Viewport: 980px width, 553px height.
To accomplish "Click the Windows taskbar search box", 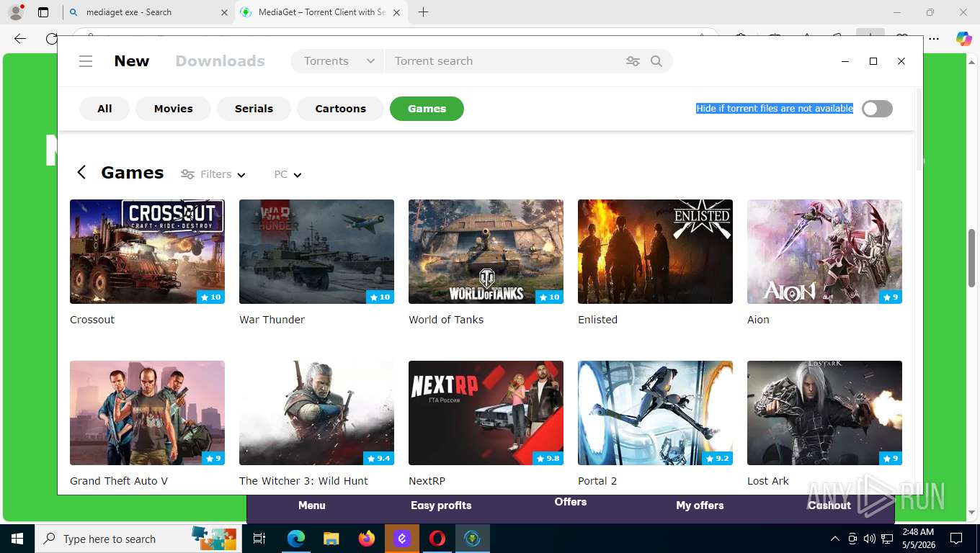I will pyautogui.click(x=137, y=539).
